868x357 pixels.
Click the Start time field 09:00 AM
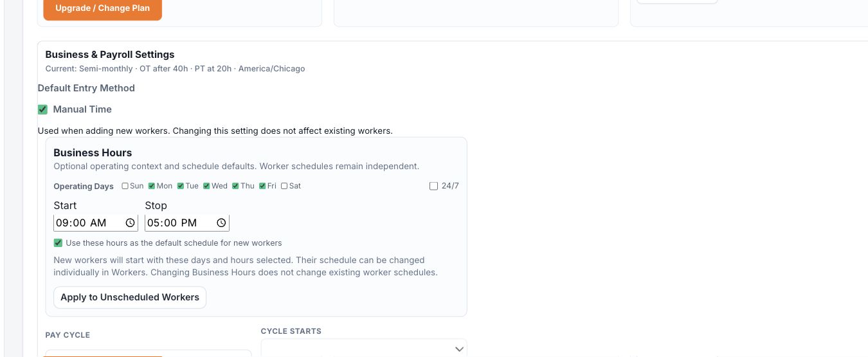pyautogui.click(x=96, y=223)
